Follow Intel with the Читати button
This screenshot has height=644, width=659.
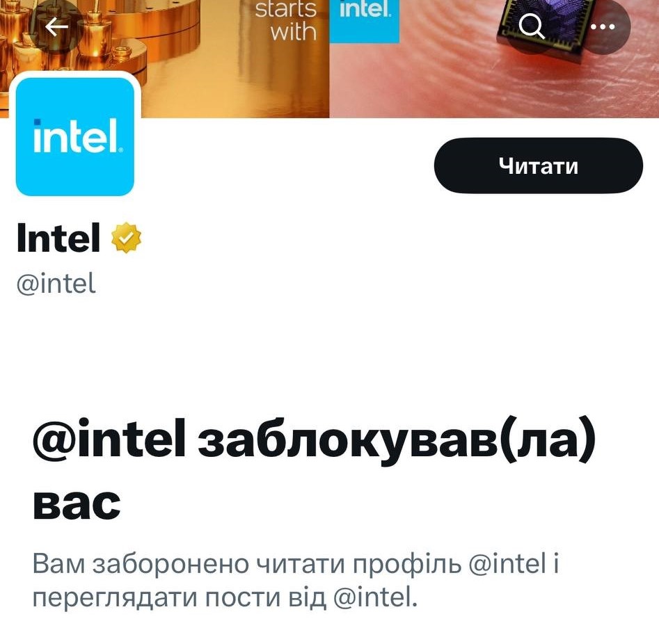point(539,166)
